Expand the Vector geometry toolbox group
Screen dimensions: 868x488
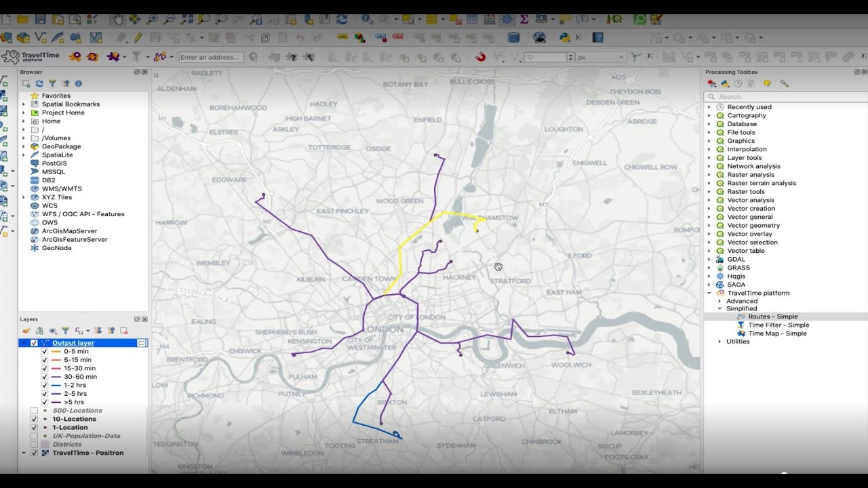710,226
